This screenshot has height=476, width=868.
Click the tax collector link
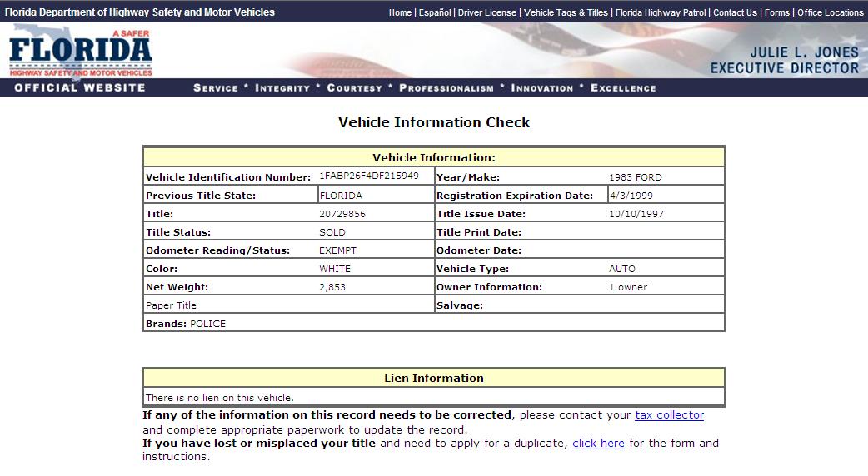(669, 415)
